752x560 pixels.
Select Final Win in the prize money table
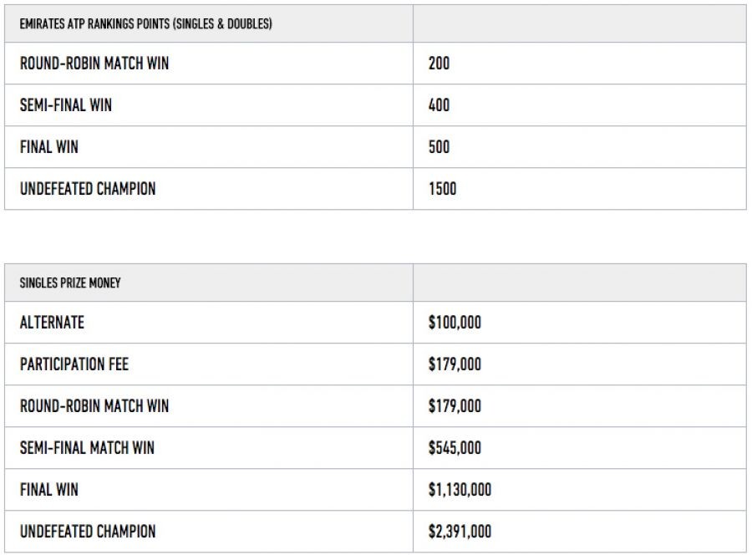pyautogui.click(x=48, y=490)
